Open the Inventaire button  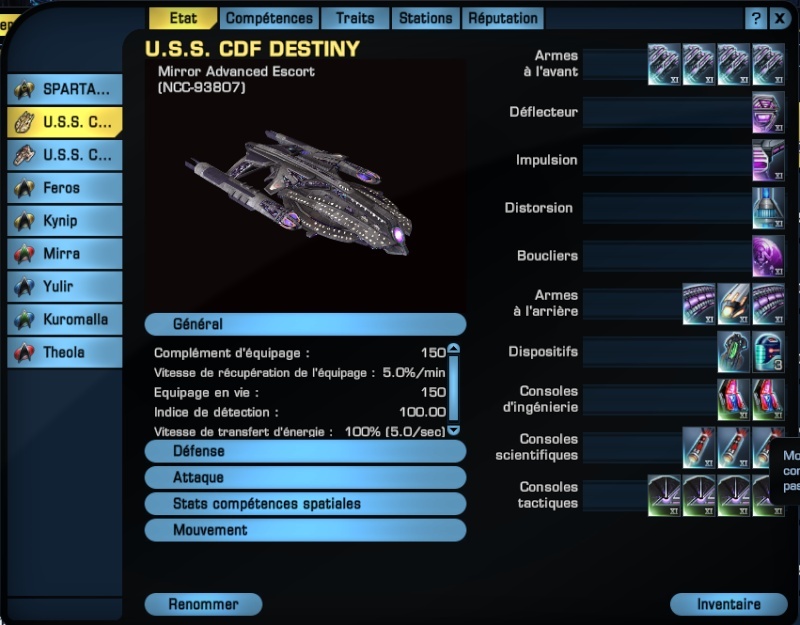pyautogui.click(x=729, y=604)
